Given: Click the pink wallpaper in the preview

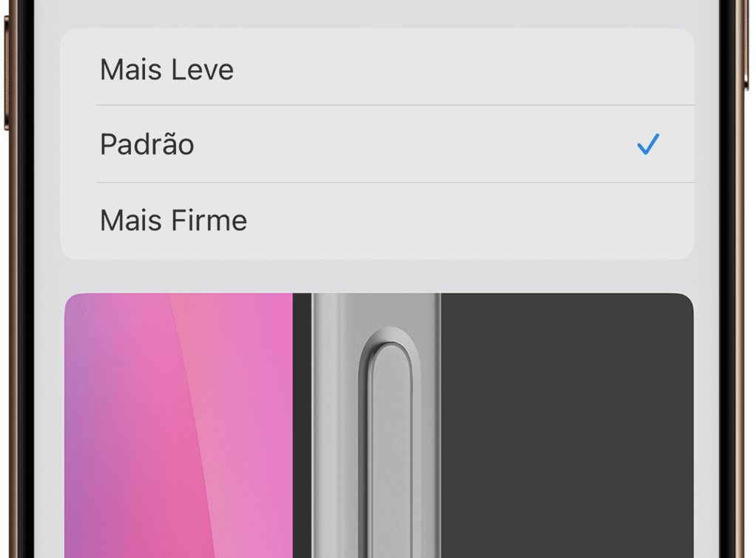Looking at the screenshot, I should [x=179, y=426].
